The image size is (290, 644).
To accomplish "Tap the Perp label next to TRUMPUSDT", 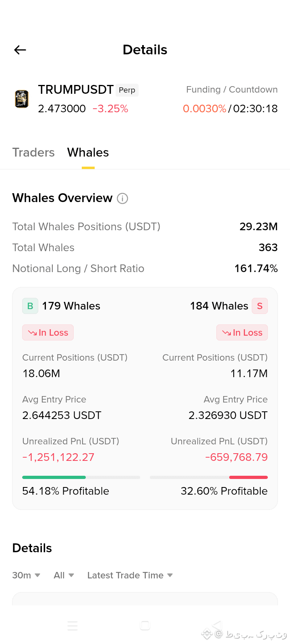I will coord(127,90).
